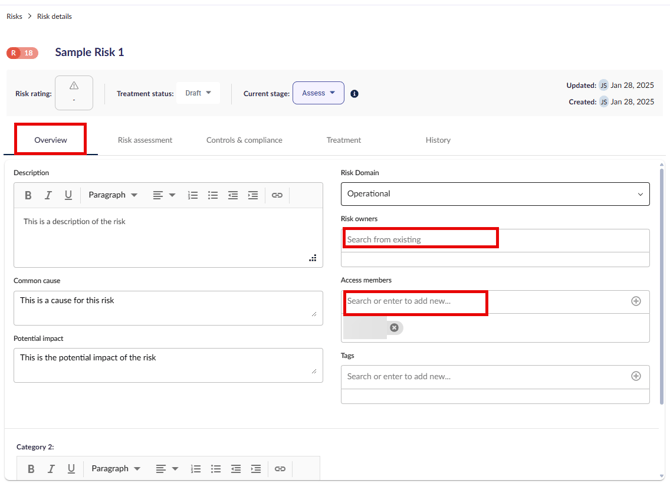
Task: Click outdent icon in Description toolbar
Action: (x=233, y=195)
